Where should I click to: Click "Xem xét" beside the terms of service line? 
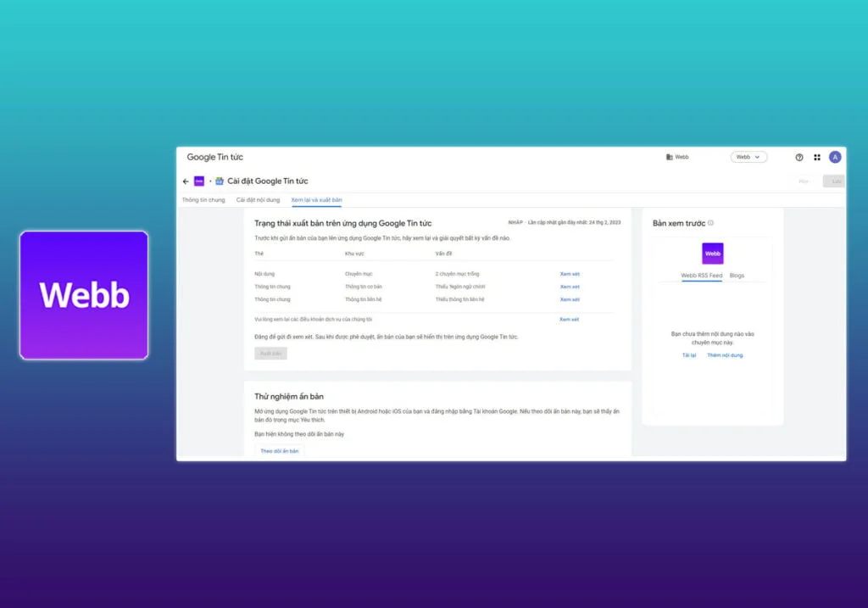(x=569, y=320)
